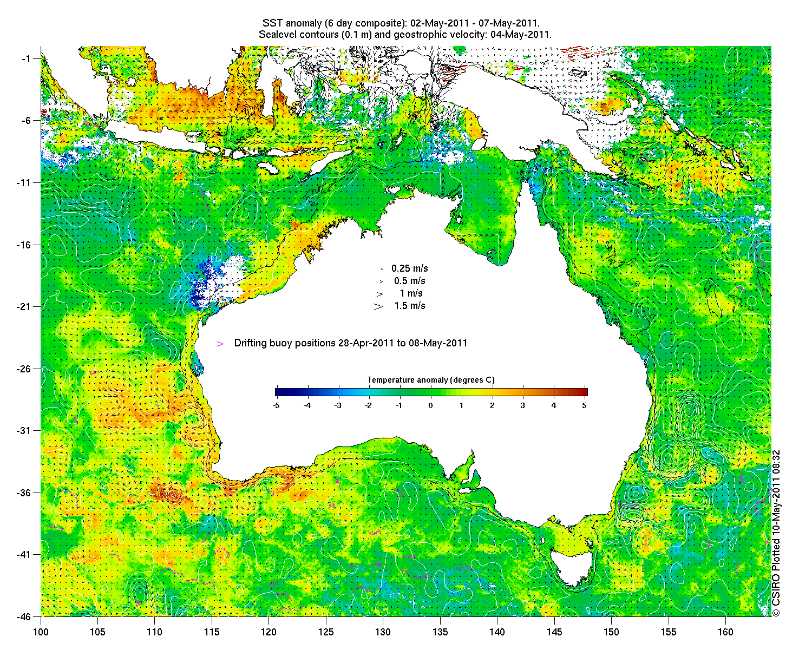Click the colorbar tick label "0"
The width and height of the screenshot is (812, 663).
[431, 405]
